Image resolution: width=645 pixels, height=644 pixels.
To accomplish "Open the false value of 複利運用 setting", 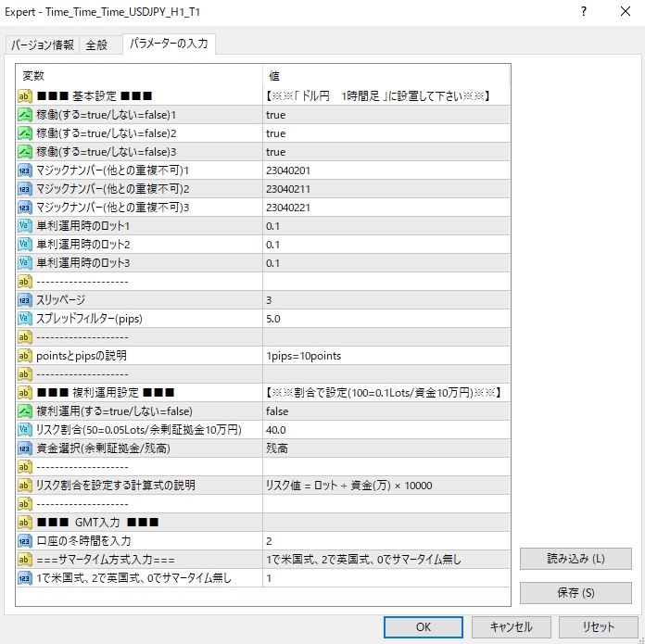I will pyautogui.click(x=386, y=411).
